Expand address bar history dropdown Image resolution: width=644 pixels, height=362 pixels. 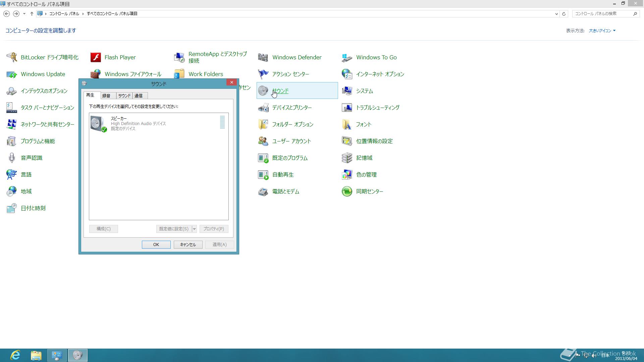point(556,14)
